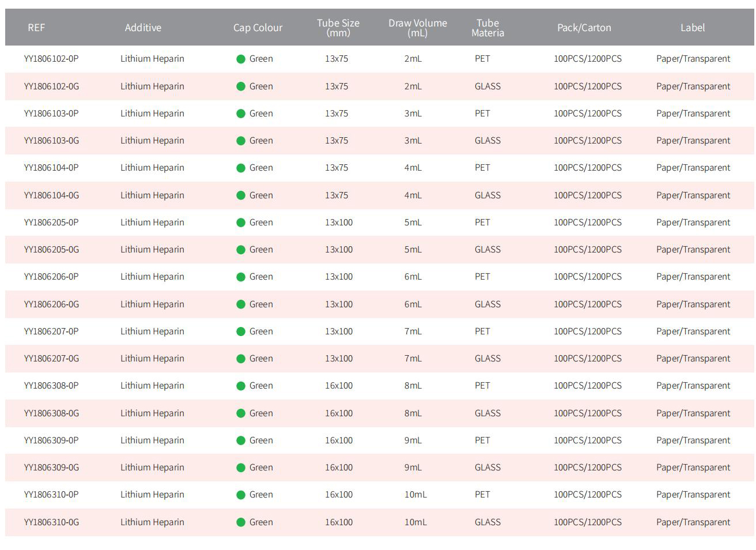Click 100PCS/1200PCS in YY1806309-0G row
This screenshot has width=756, height=550.
pyautogui.click(x=588, y=468)
